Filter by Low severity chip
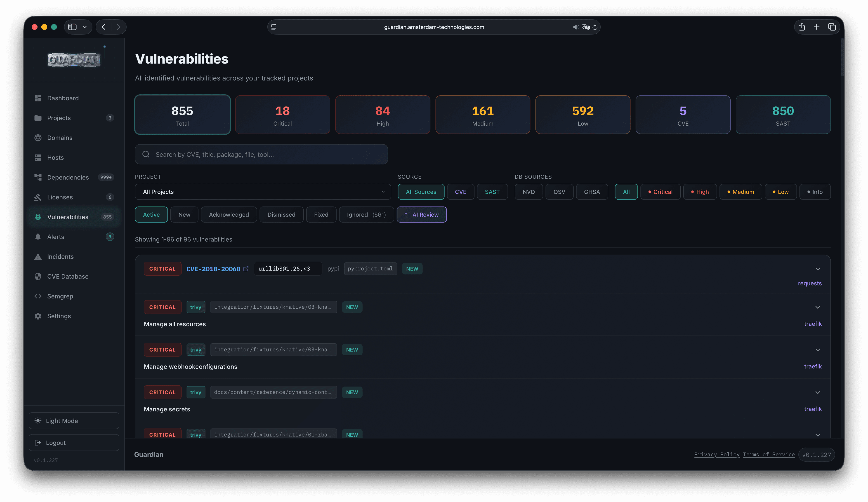 coord(781,192)
